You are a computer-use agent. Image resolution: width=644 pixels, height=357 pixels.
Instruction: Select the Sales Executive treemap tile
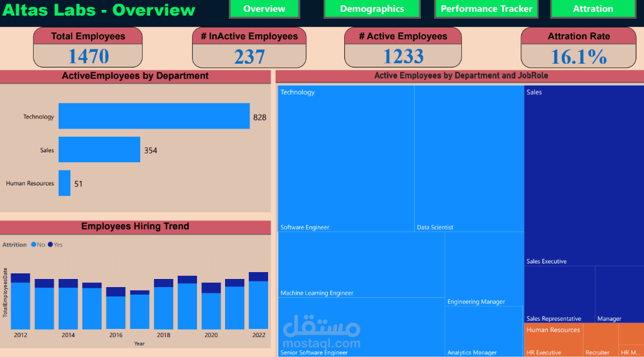click(x=584, y=175)
